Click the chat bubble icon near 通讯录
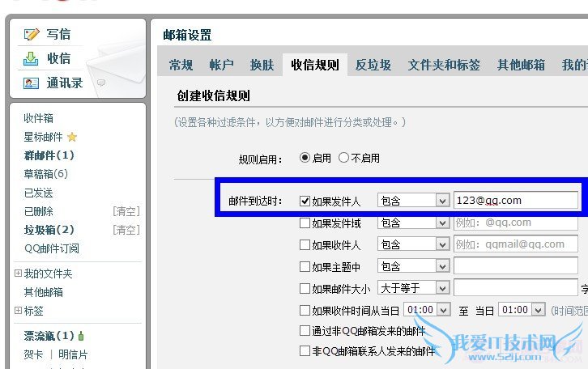The width and height of the screenshot is (588, 369). click(101, 83)
